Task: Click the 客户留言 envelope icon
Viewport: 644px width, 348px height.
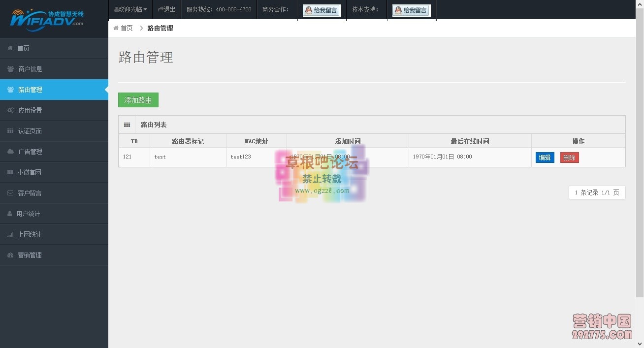Action: click(x=11, y=192)
